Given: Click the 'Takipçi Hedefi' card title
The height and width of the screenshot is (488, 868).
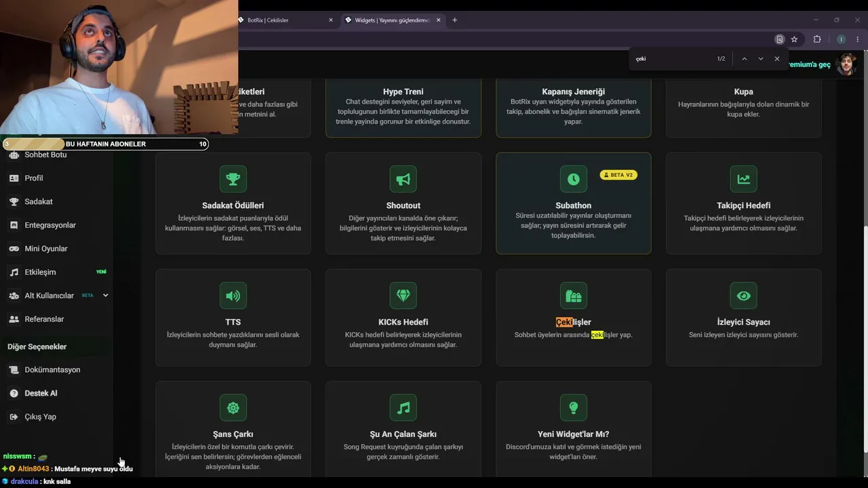Looking at the screenshot, I should click(744, 205).
